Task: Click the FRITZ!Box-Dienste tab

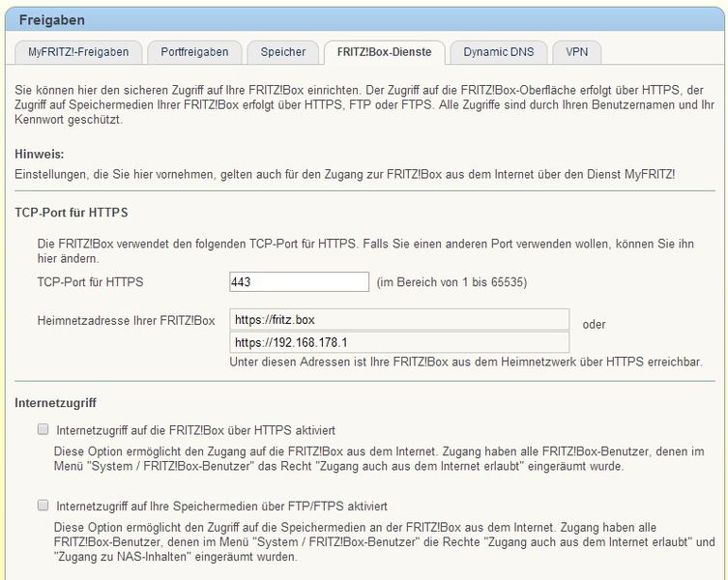Action: [385, 52]
